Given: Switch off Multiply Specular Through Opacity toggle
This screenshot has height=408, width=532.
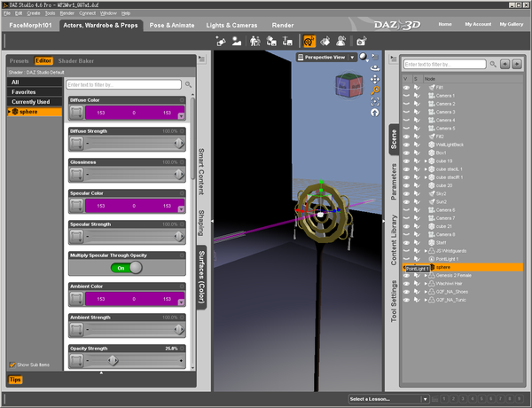Looking at the screenshot, I should (127, 268).
